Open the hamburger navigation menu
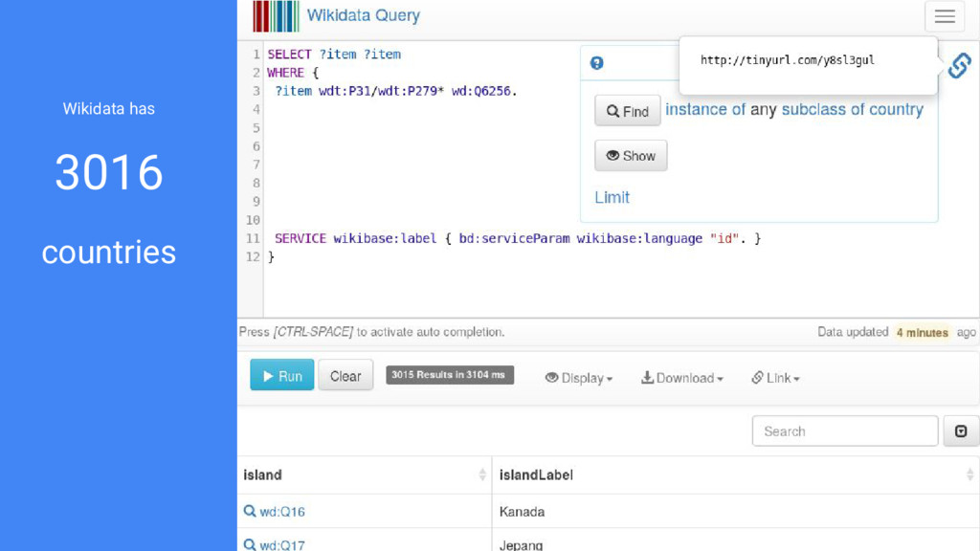This screenshot has height=551, width=980. (945, 16)
